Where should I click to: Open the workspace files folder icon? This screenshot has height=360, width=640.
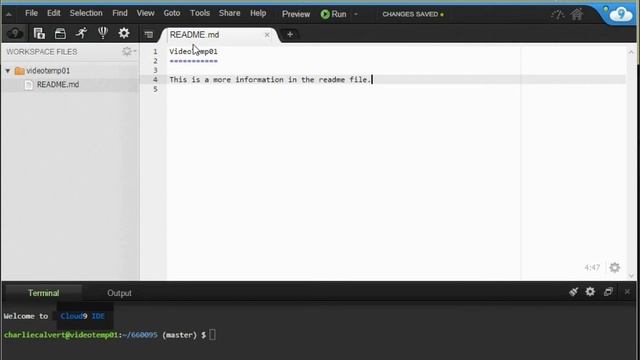click(60, 33)
